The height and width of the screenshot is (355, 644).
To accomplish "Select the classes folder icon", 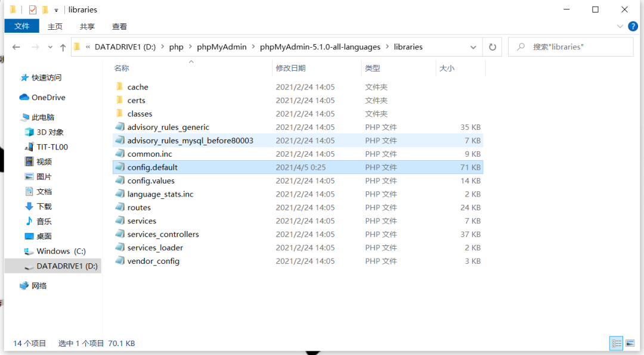I will coord(119,114).
